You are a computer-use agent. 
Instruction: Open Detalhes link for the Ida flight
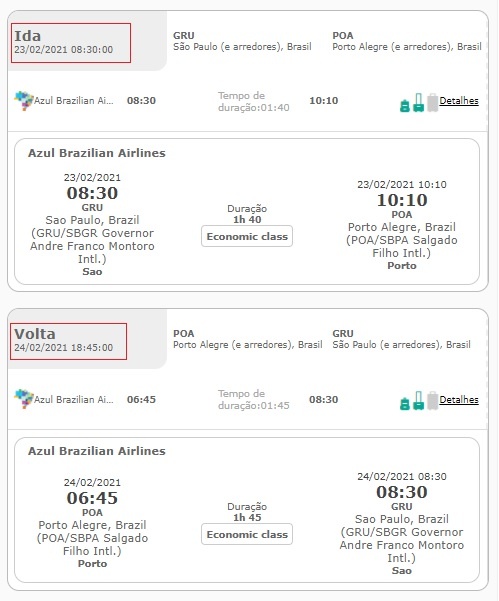[459, 101]
